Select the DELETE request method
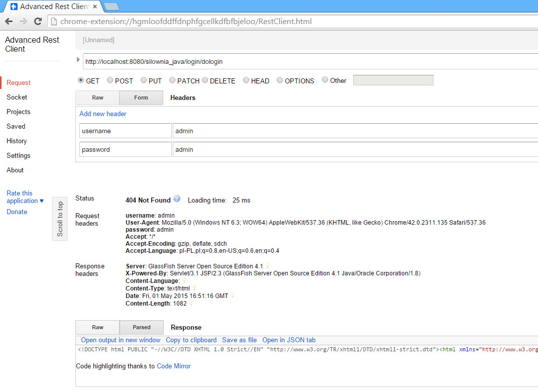The height and width of the screenshot is (392, 538). coord(205,80)
